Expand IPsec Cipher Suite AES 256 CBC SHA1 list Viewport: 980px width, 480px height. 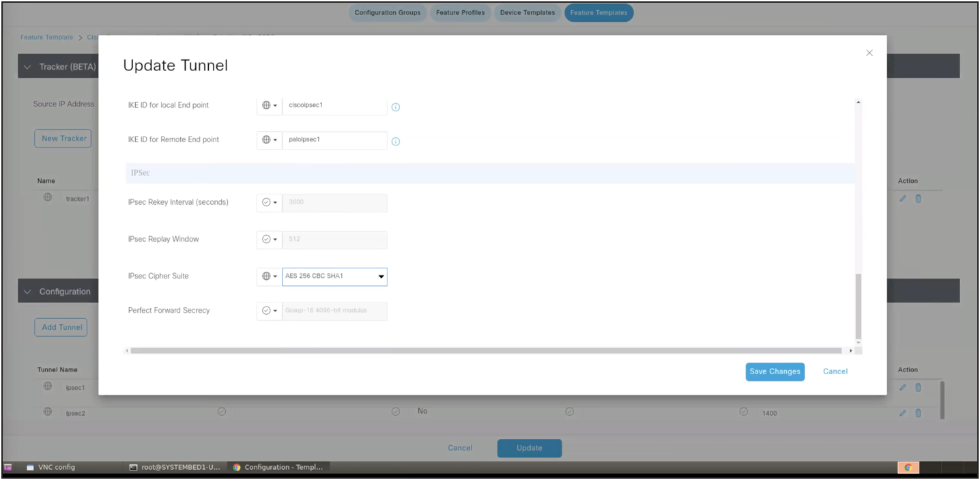334,277
